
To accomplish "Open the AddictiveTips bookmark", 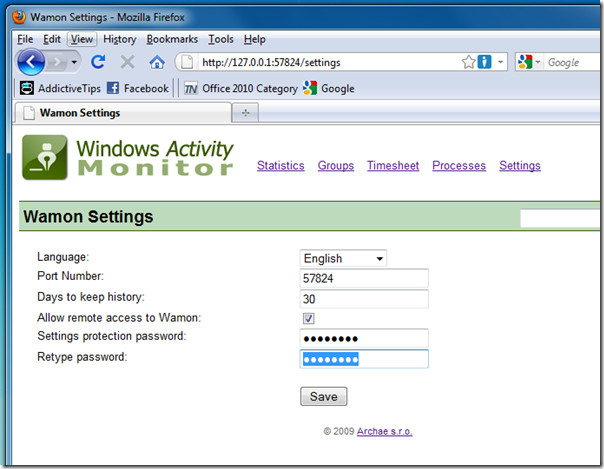I will click(60, 88).
